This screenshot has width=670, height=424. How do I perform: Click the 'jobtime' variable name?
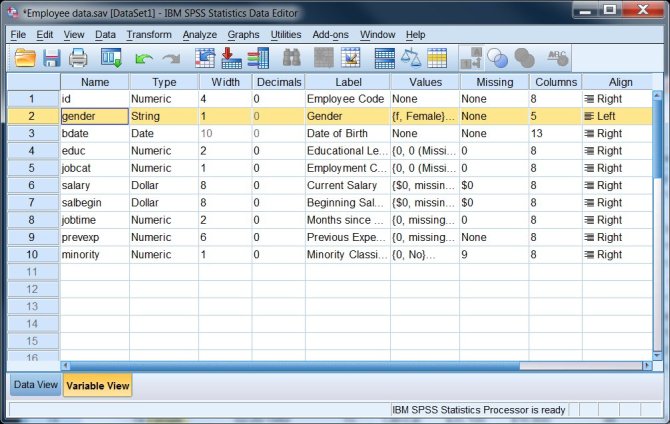[79, 220]
